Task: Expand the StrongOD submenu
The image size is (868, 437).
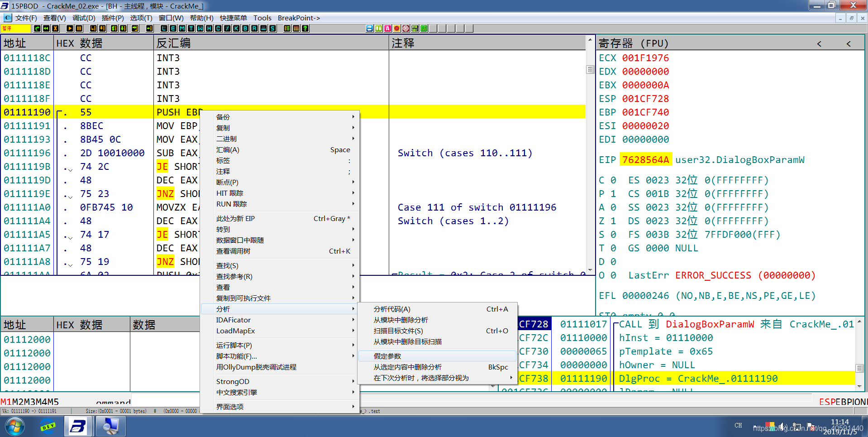Action: coord(280,381)
